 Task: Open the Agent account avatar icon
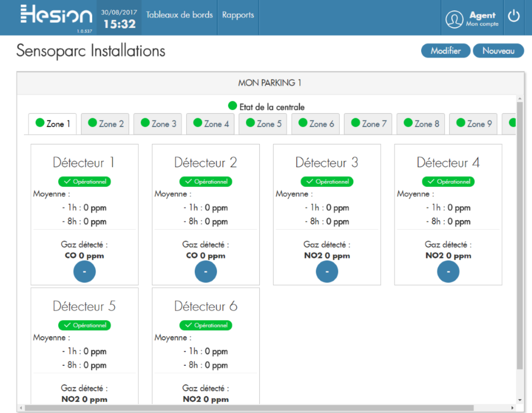click(x=454, y=19)
